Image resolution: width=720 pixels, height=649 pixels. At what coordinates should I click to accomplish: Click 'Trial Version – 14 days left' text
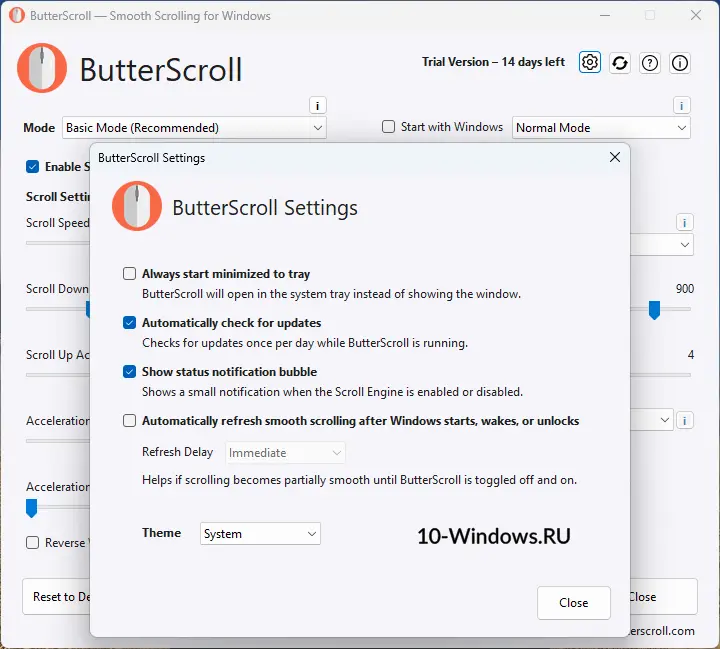[x=493, y=62]
